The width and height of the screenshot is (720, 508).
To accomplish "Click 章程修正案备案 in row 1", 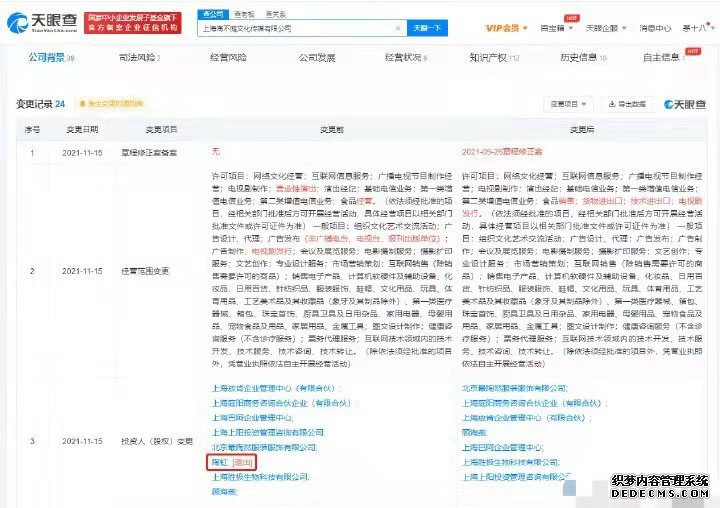I will click(x=149, y=152).
